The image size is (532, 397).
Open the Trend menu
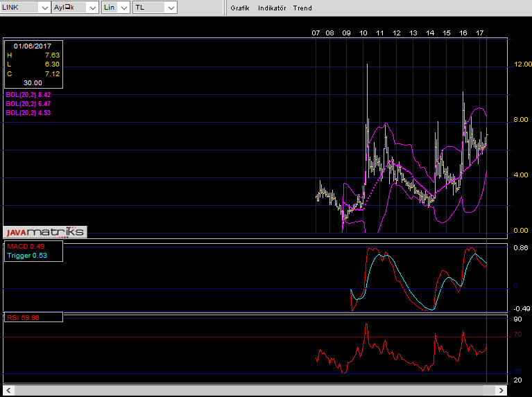302,8
